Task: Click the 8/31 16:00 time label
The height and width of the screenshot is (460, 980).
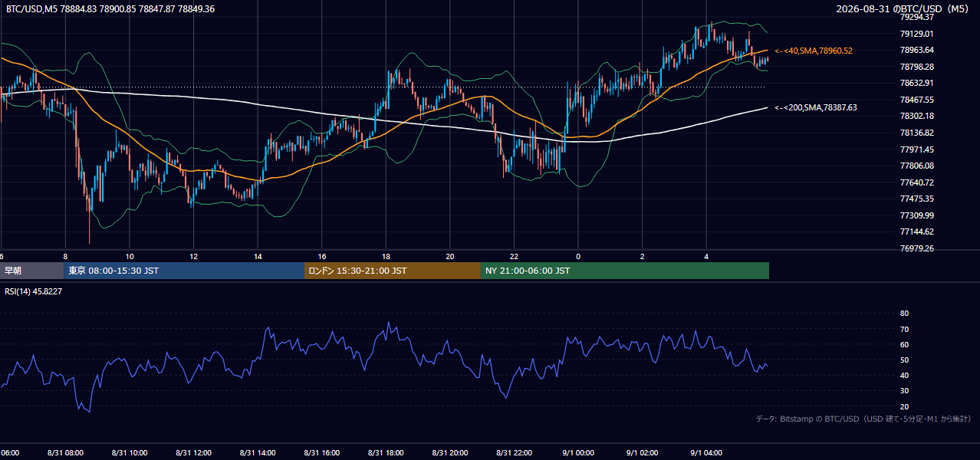Action: click(x=322, y=453)
